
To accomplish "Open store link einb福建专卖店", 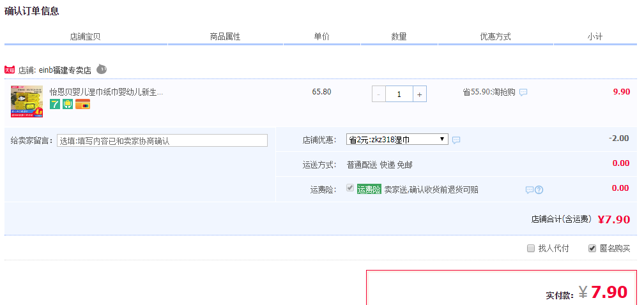I will click(x=65, y=70).
